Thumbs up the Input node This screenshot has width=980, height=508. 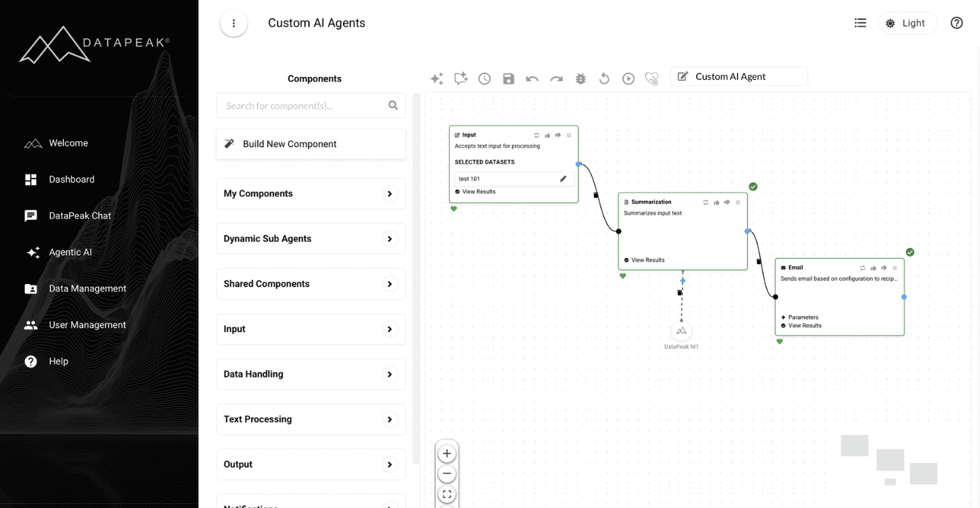(x=547, y=136)
